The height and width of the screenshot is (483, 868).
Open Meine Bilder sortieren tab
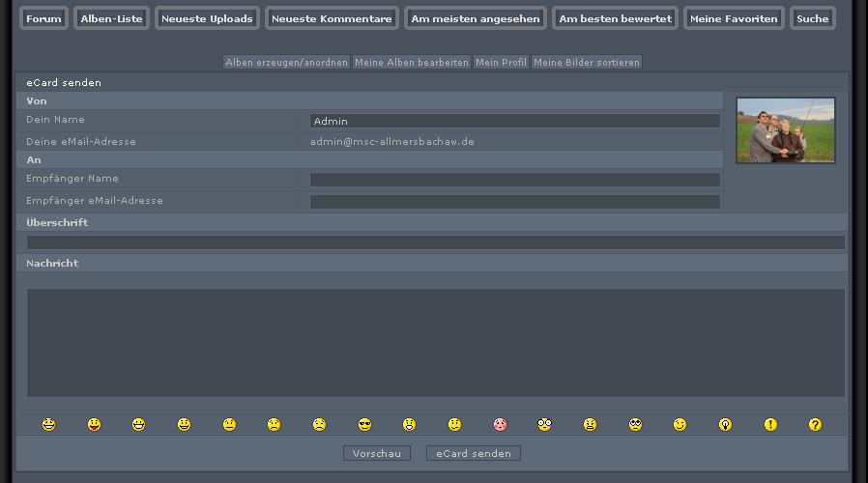click(x=586, y=62)
